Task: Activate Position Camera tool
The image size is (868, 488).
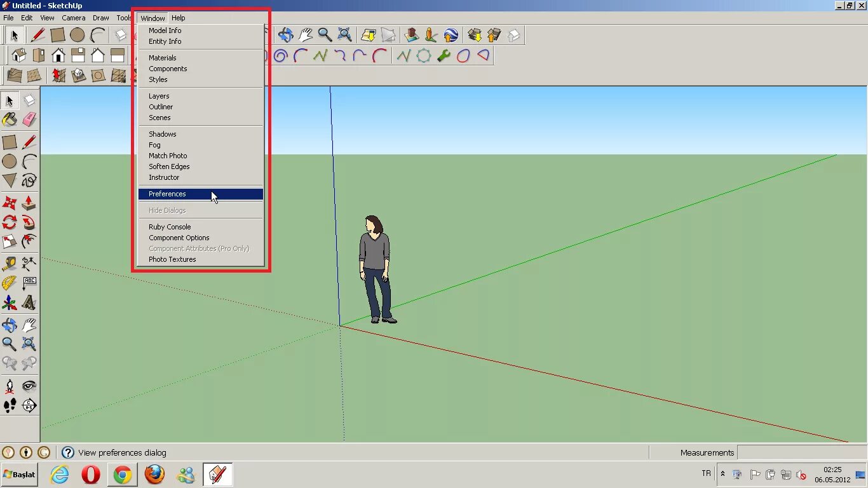Action: [x=10, y=386]
